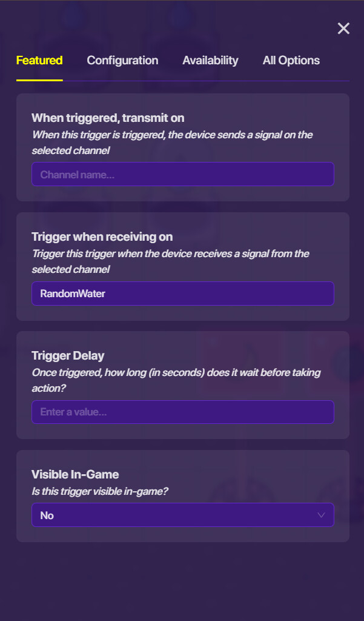Click "Is this trigger visible in-game?" text
This screenshot has width=364, height=621.
(x=99, y=491)
